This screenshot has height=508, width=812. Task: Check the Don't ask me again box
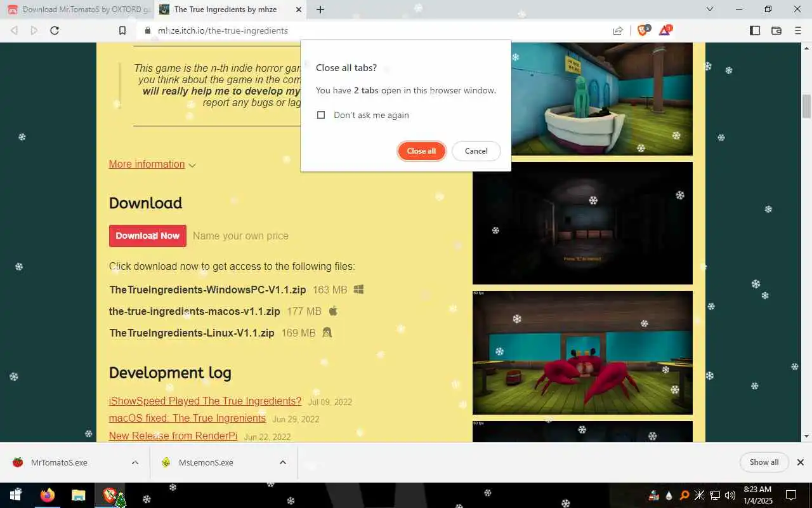point(321,115)
